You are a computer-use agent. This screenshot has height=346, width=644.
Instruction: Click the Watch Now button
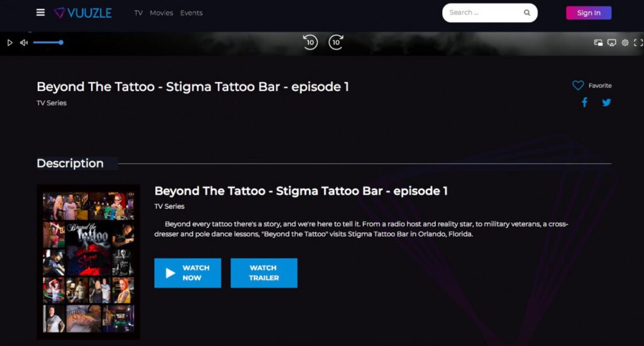pyautogui.click(x=187, y=273)
